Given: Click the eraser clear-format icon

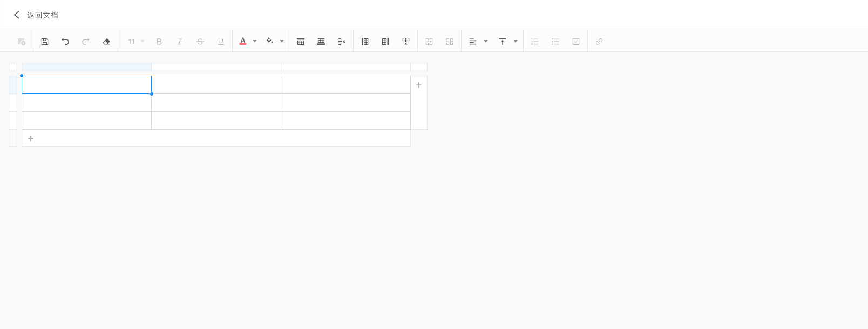Looking at the screenshot, I should coord(106,42).
